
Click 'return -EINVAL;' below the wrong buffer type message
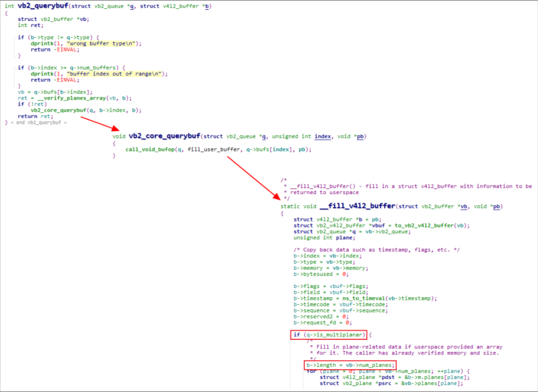(x=55, y=50)
